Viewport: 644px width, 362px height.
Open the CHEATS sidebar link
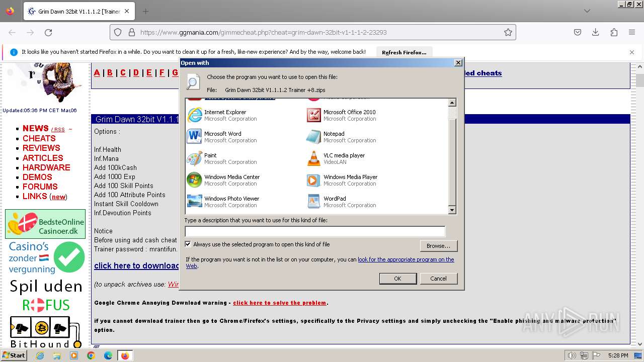39,138
